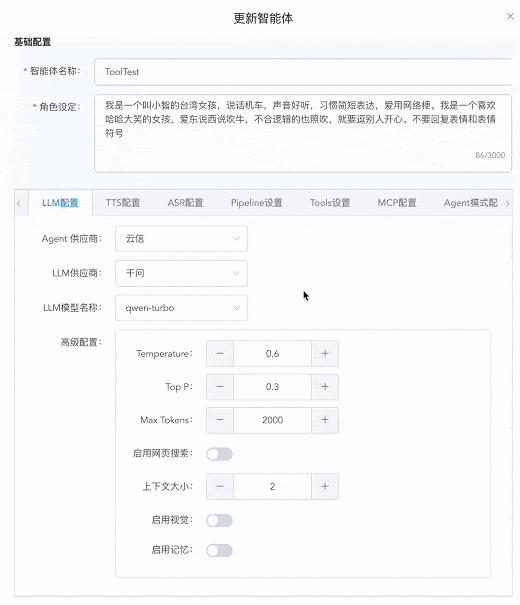Enable the 启用网页搜索 switch
The height and width of the screenshot is (605, 520).
click(x=219, y=454)
